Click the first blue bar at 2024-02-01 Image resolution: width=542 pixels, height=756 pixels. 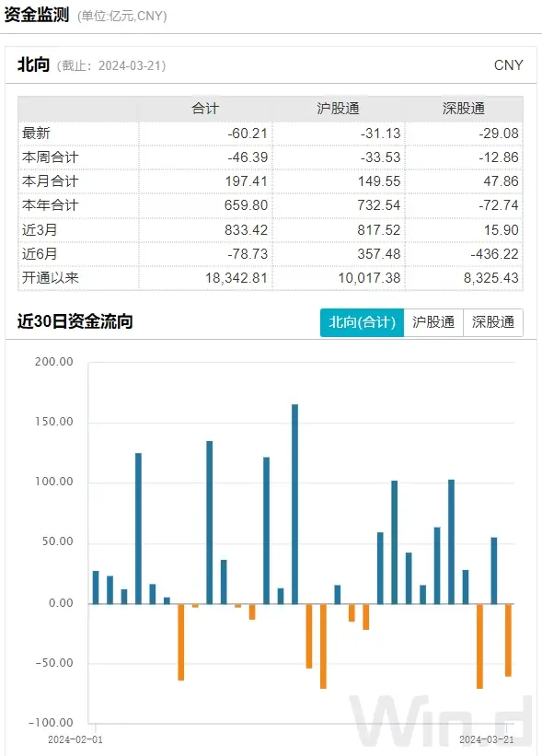tap(96, 587)
